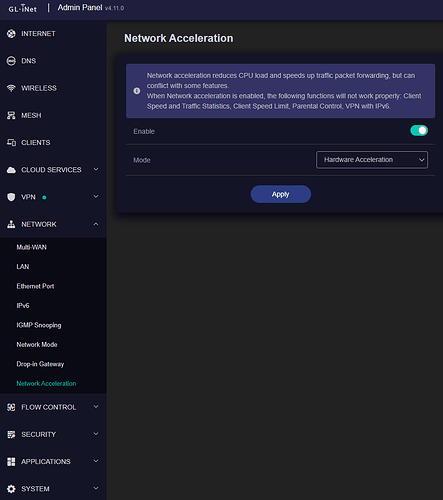Viewport: 443px width, 500px height.
Task: Expand Security section chevron
Action: click(x=96, y=434)
